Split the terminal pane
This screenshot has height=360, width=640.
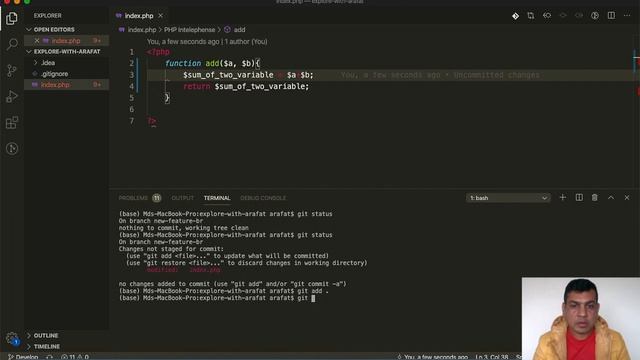pos(579,198)
